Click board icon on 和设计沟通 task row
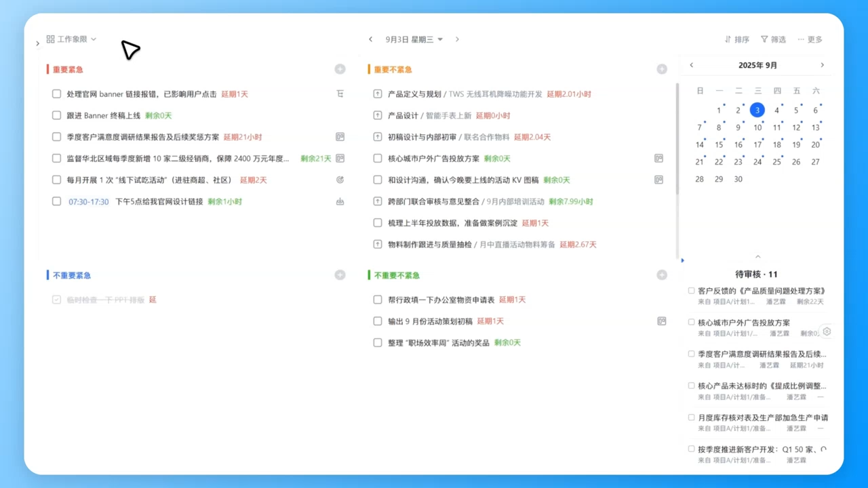 [658, 180]
